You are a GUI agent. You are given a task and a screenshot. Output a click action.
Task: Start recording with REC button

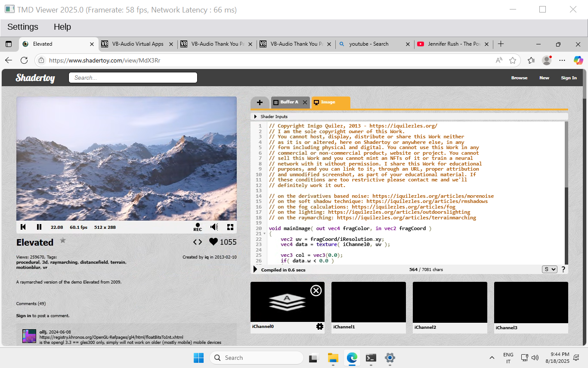point(198,227)
